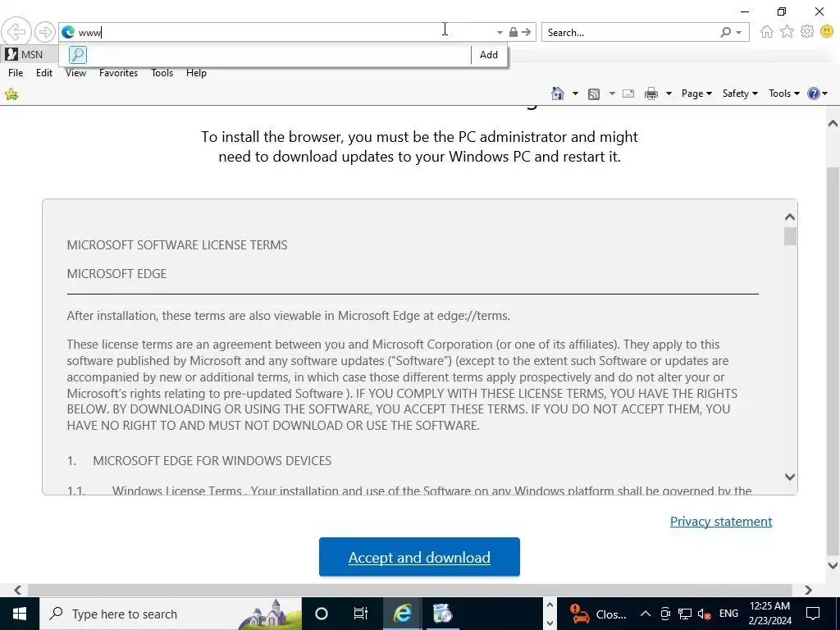Click the installer taskbar icon next to Internet Explorer
Image resolution: width=840 pixels, height=630 pixels.
(x=443, y=614)
